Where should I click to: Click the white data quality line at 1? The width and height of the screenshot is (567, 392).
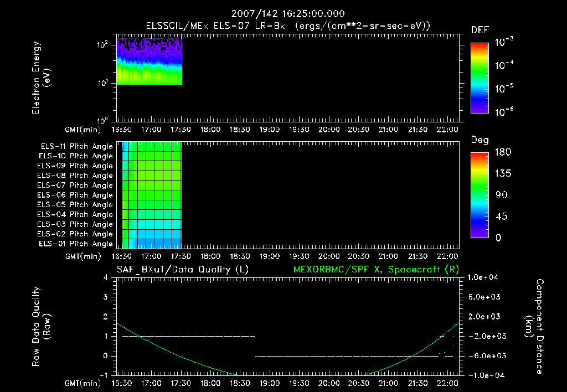pyautogui.click(x=189, y=336)
